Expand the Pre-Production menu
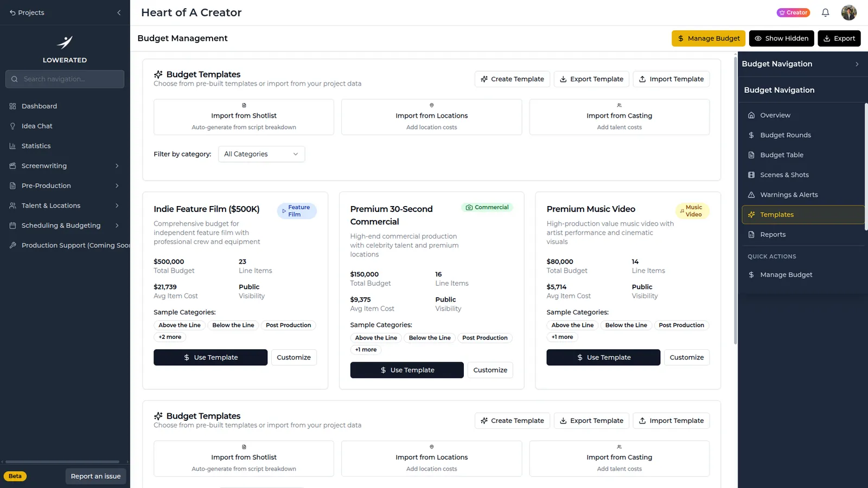This screenshot has height=488, width=868. point(65,186)
